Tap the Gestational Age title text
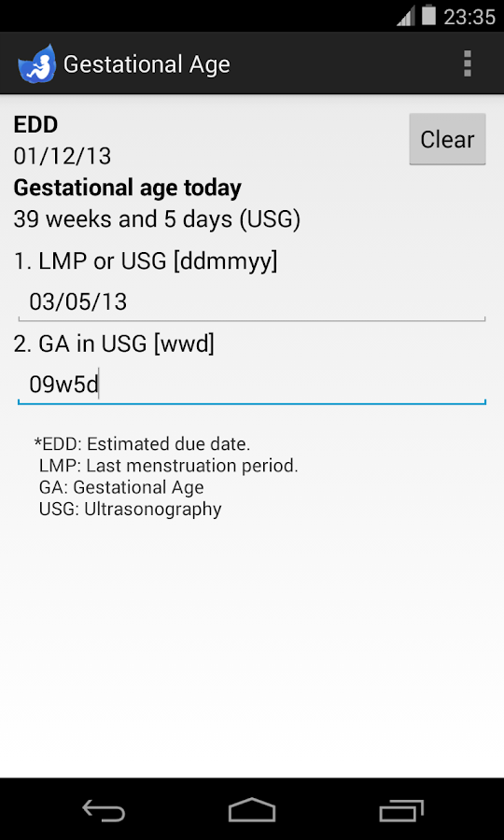Viewport: 504px width, 840px height. click(x=147, y=64)
